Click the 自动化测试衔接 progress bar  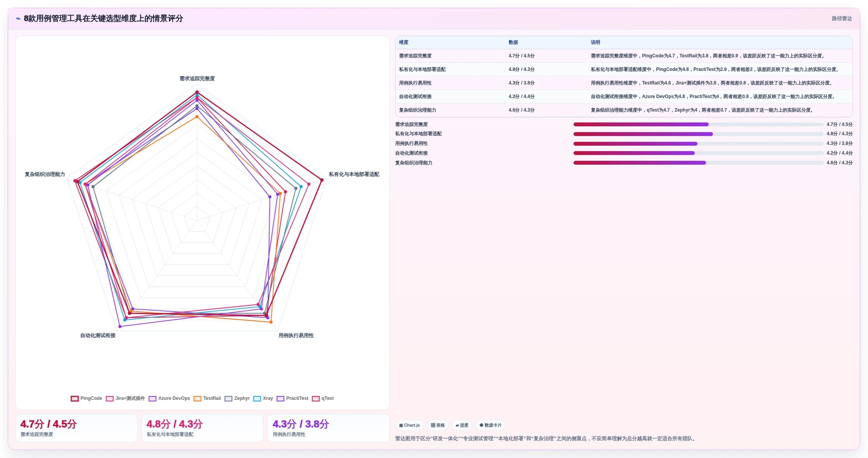click(698, 153)
